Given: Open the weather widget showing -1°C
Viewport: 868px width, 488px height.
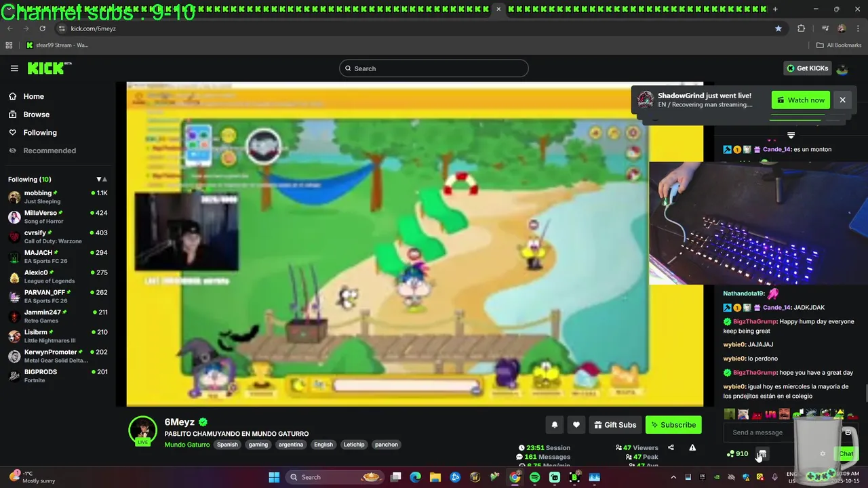Looking at the screenshot, I should point(33,477).
